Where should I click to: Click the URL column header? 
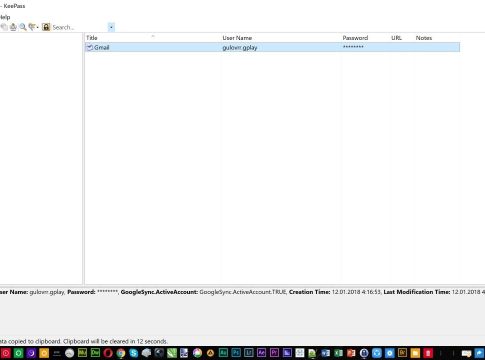pyautogui.click(x=396, y=38)
